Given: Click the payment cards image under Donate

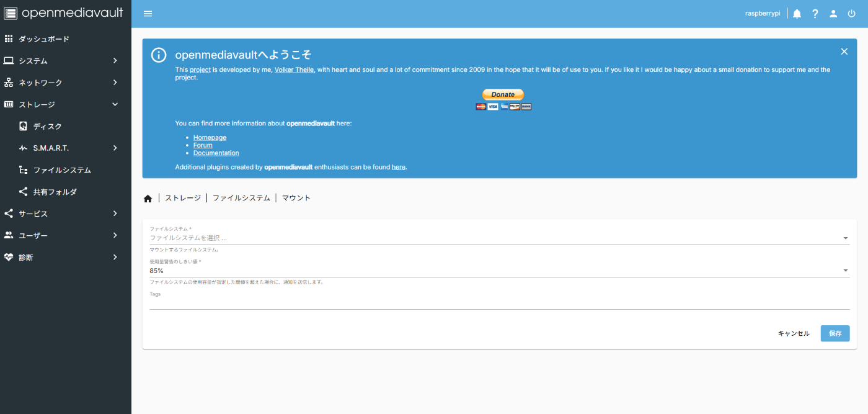Looking at the screenshot, I should pyautogui.click(x=503, y=107).
